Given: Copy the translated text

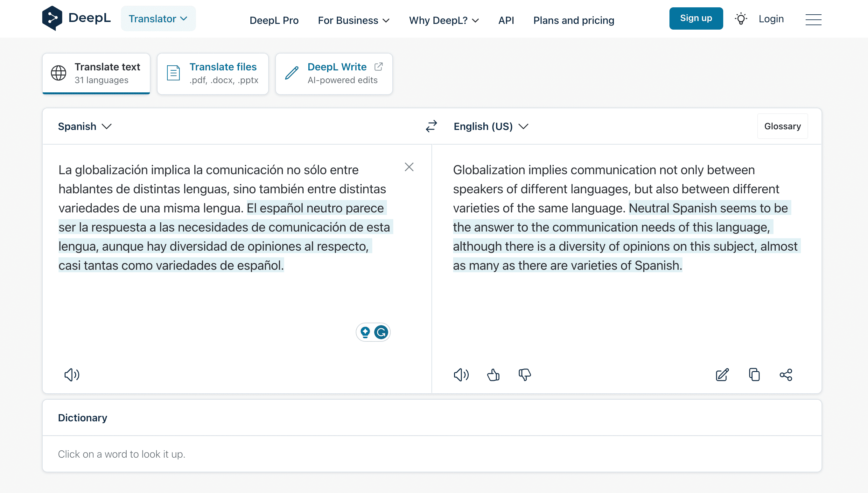Looking at the screenshot, I should pos(754,375).
